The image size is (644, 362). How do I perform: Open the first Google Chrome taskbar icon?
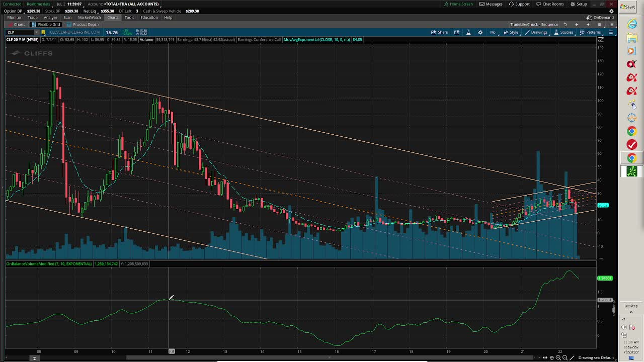632,131
